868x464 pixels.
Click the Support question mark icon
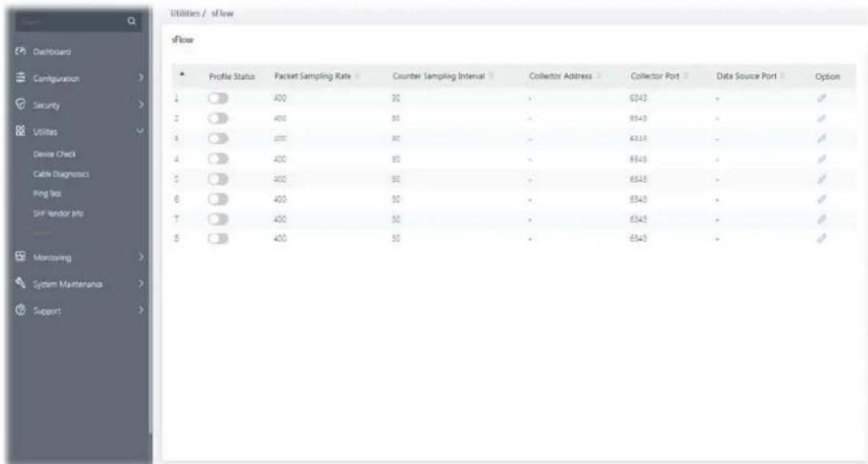click(x=20, y=310)
